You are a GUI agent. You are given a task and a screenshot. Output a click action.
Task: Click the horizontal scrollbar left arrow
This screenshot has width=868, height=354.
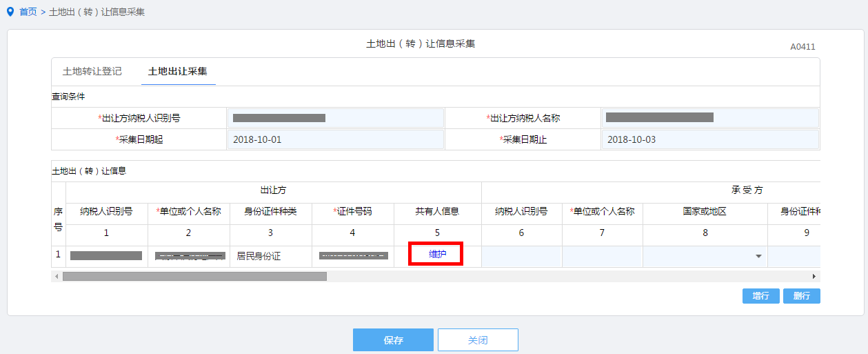click(57, 276)
